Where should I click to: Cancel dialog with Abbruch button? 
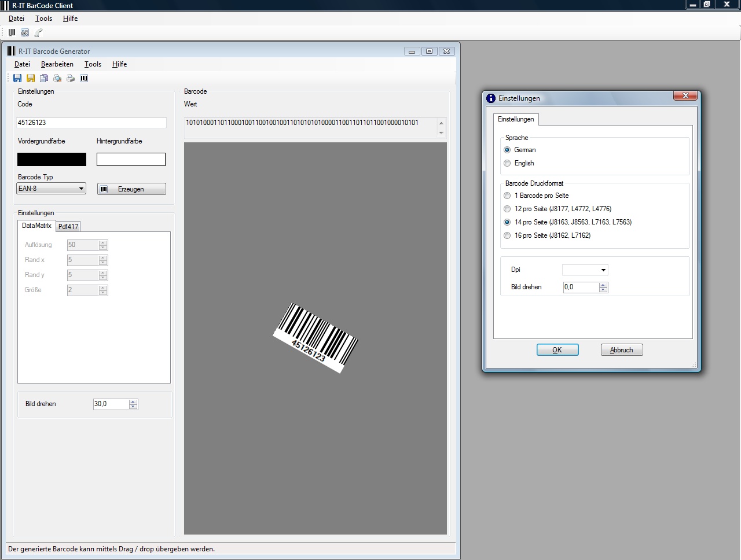tap(622, 350)
